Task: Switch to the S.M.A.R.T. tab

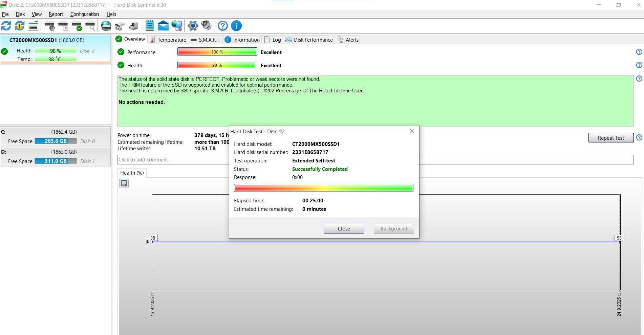Action: pyautogui.click(x=206, y=40)
